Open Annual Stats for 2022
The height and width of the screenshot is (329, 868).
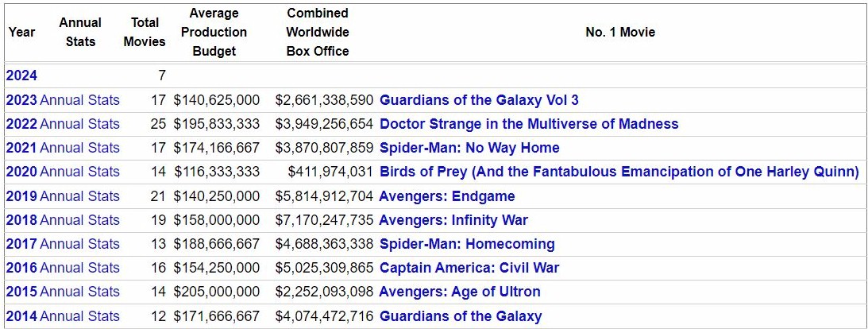79,124
